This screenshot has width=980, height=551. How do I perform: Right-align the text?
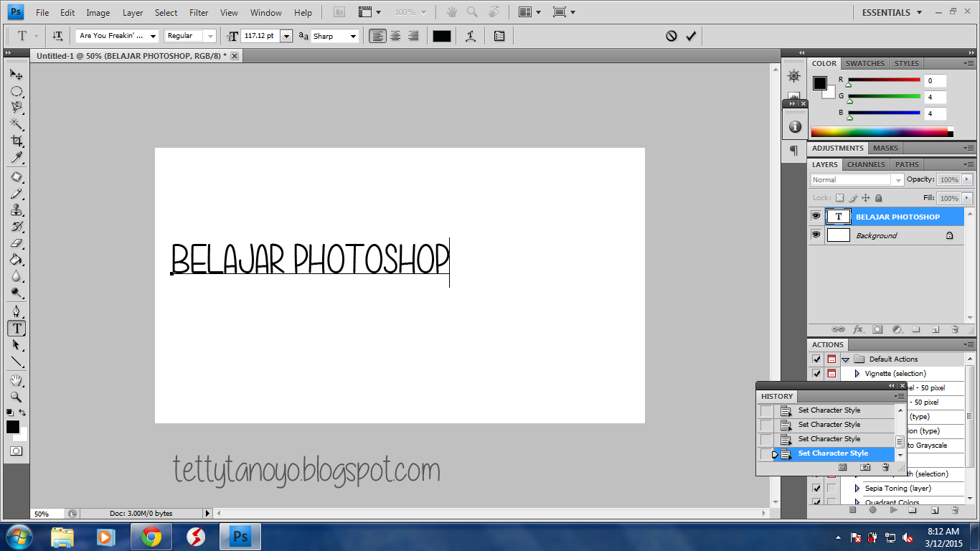[x=413, y=36]
